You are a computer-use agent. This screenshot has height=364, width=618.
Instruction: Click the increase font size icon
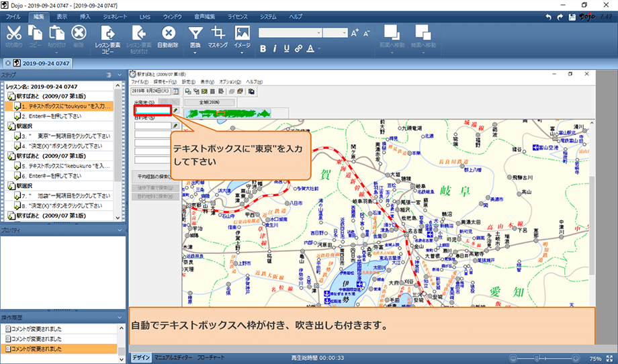[355, 32]
